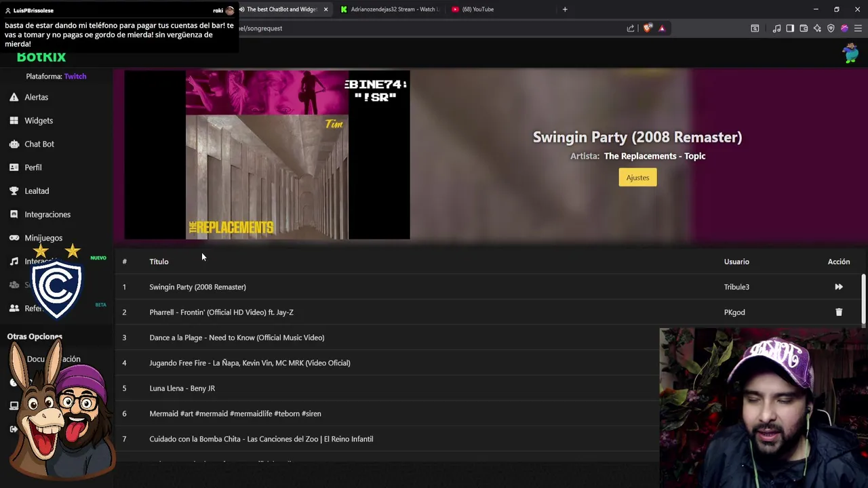Click user Tribule3 in the queue
Image resolution: width=868 pixels, height=488 pixels.
[x=736, y=287]
